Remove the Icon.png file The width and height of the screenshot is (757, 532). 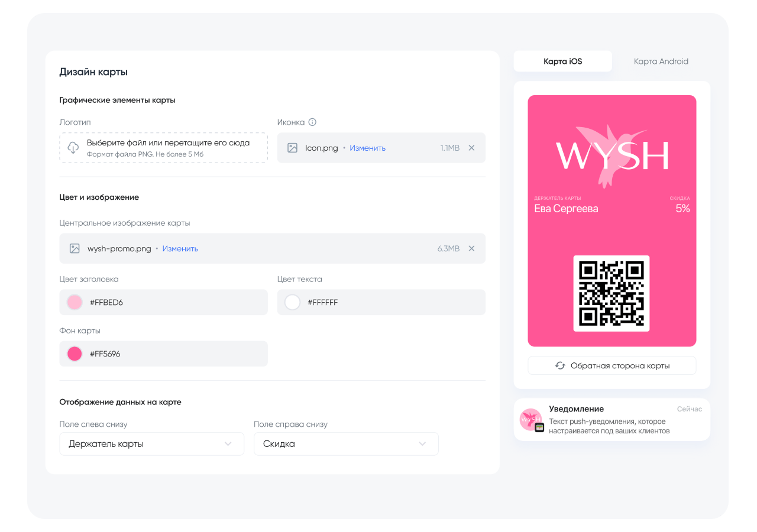(471, 148)
